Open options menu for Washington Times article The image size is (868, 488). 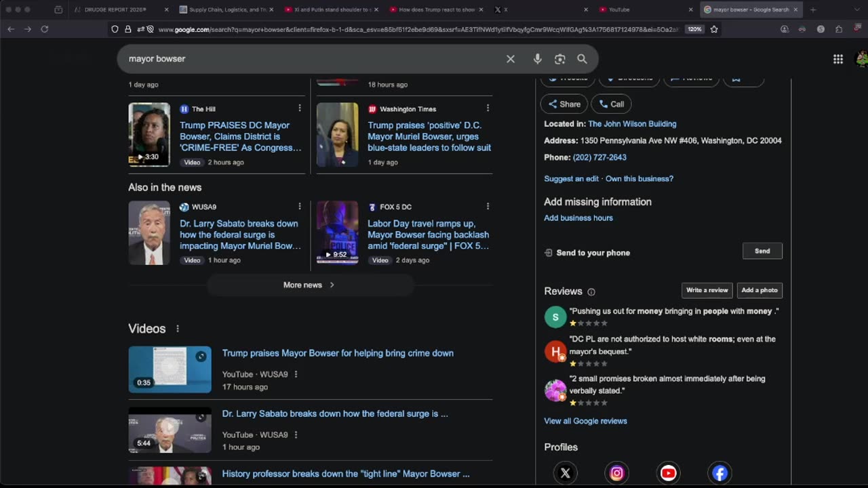tap(488, 108)
